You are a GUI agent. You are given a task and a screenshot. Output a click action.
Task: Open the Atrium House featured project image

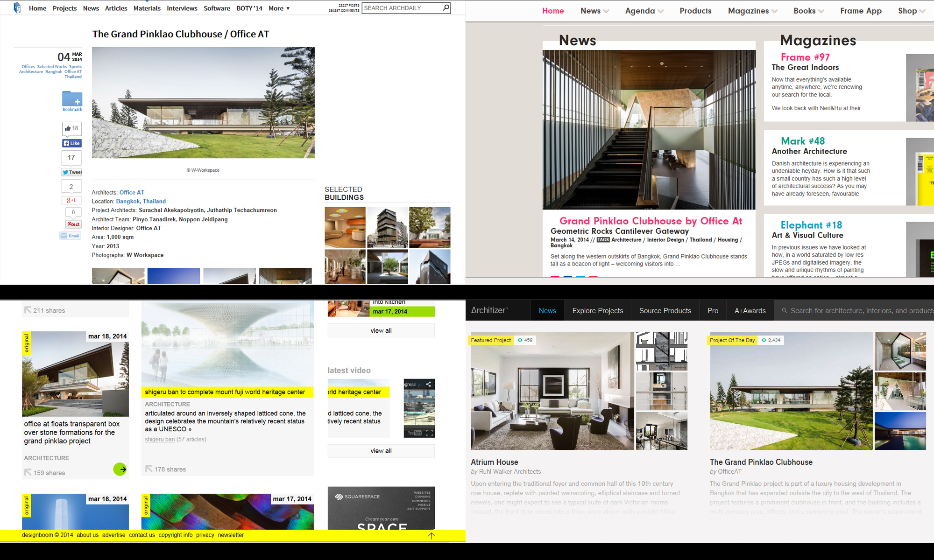(x=552, y=391)
